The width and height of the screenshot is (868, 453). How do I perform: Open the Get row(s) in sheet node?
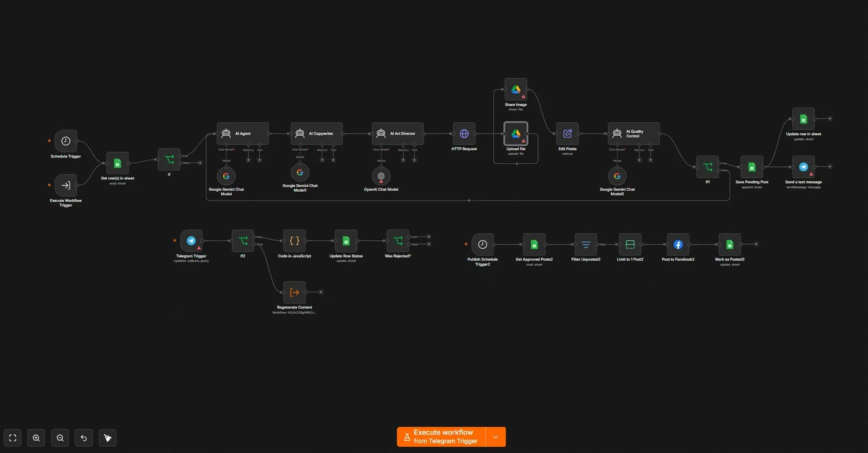tap(117, 163)
